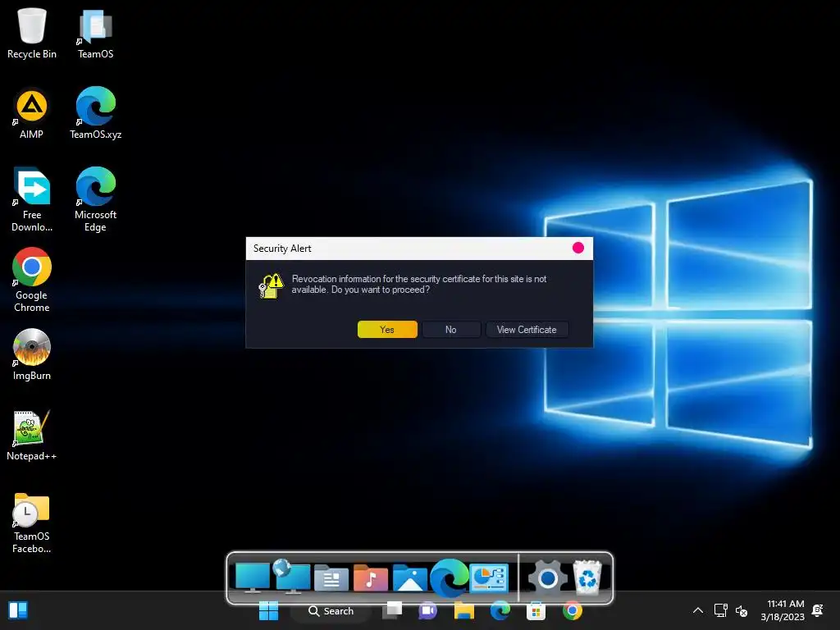Open Widgets button at taskbar left
The height and width of the screenshot is (630, 840).
[x=18, y=610]
